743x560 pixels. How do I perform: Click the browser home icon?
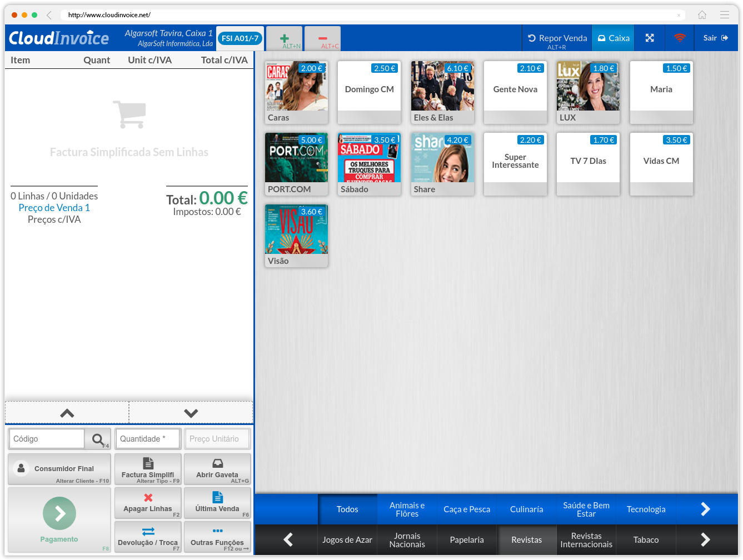[x=702, y=15]
